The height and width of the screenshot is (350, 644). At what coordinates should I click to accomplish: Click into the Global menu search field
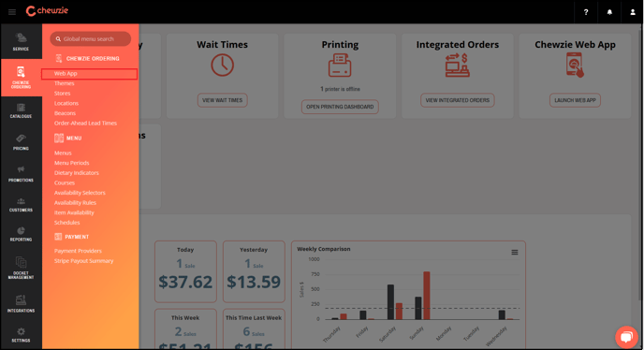click(91, 39)
